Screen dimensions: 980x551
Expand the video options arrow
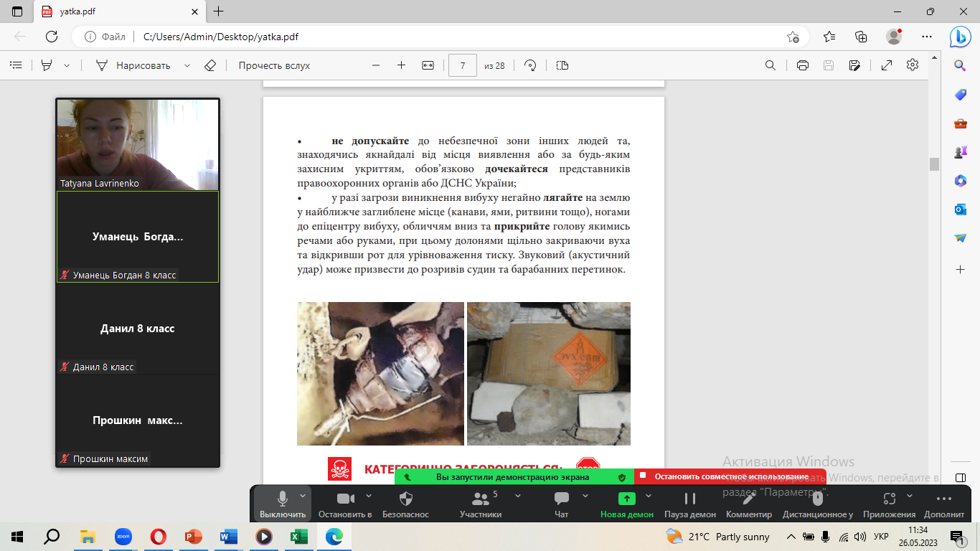(369, 495)
